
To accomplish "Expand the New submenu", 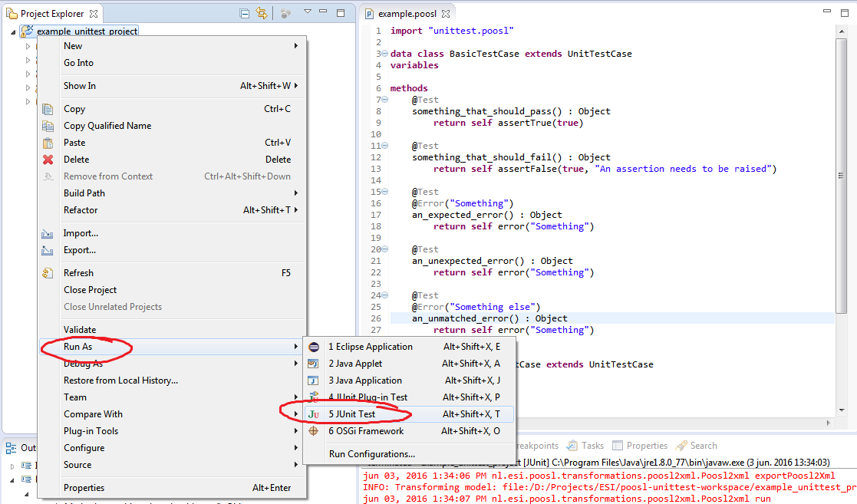I will [x=172, y=46].
